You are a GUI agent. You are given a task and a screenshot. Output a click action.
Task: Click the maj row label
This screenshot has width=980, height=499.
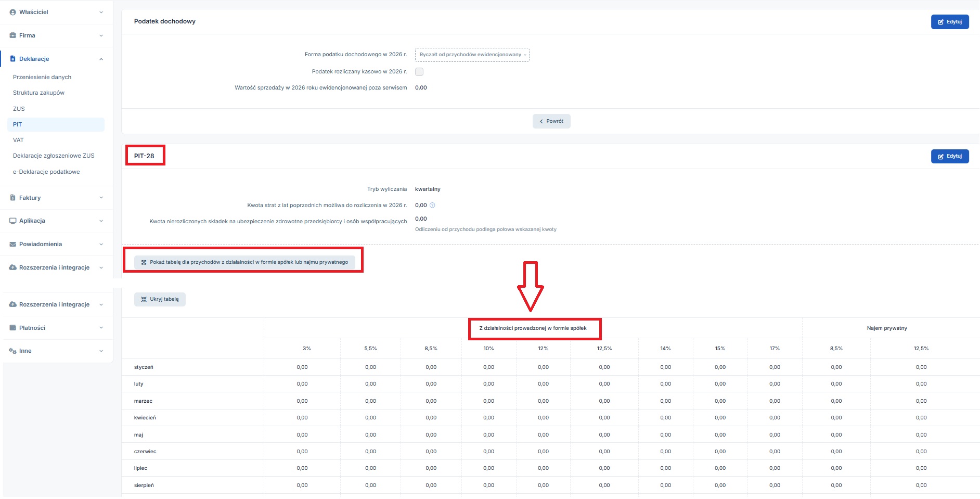[x=138, y=434]
